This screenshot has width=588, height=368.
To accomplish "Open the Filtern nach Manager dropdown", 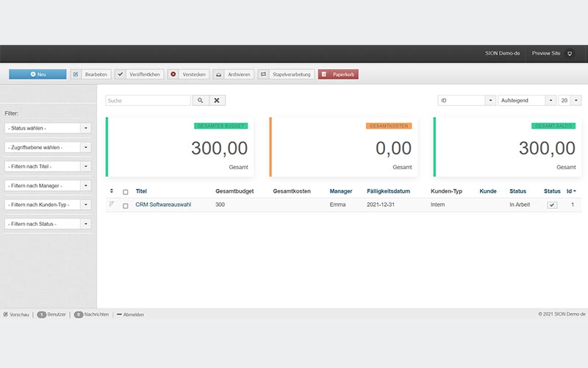I will (48, 185).
